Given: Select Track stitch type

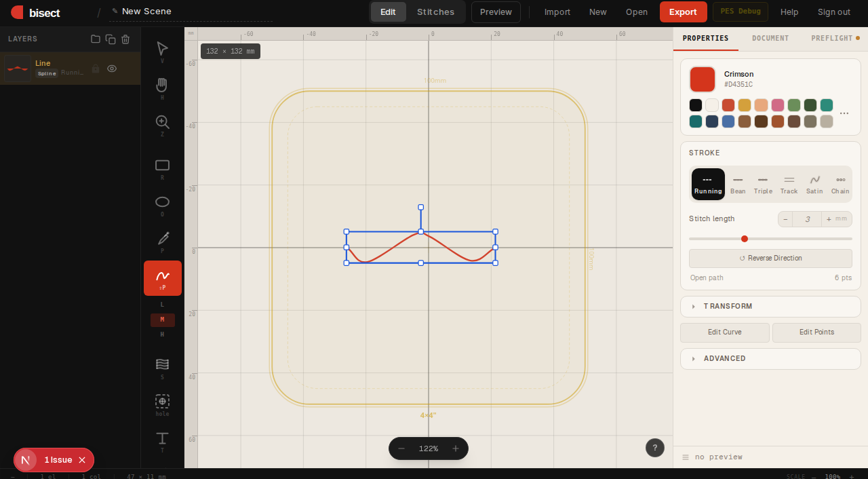Looking at the screenshot, I should pos(789,185).
